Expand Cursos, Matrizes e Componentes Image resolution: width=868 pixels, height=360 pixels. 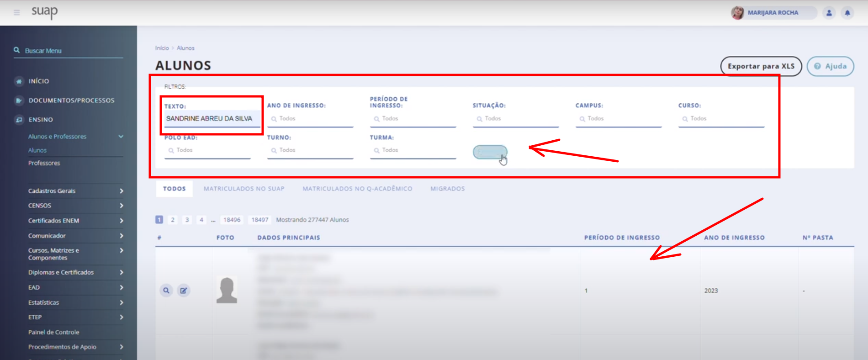pyautogui.click(x=76, y=254)
